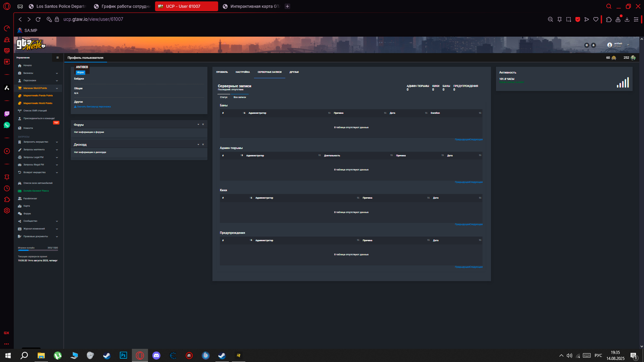Viewport: 644px width, 362px height.
Task: Open the Twitch icon in Opera sidebar
Action: 7,114
